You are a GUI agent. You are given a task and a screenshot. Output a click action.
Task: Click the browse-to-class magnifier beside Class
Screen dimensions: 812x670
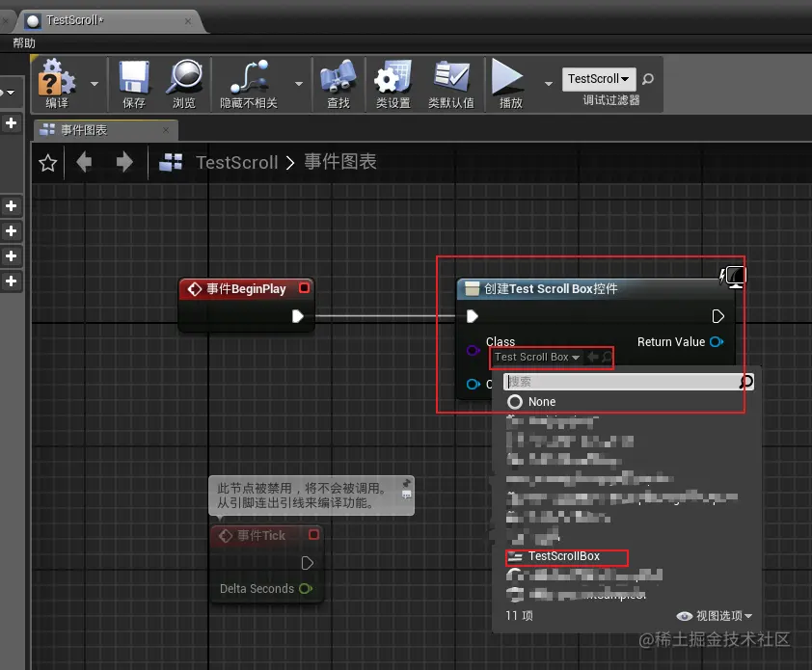point(607,357)
